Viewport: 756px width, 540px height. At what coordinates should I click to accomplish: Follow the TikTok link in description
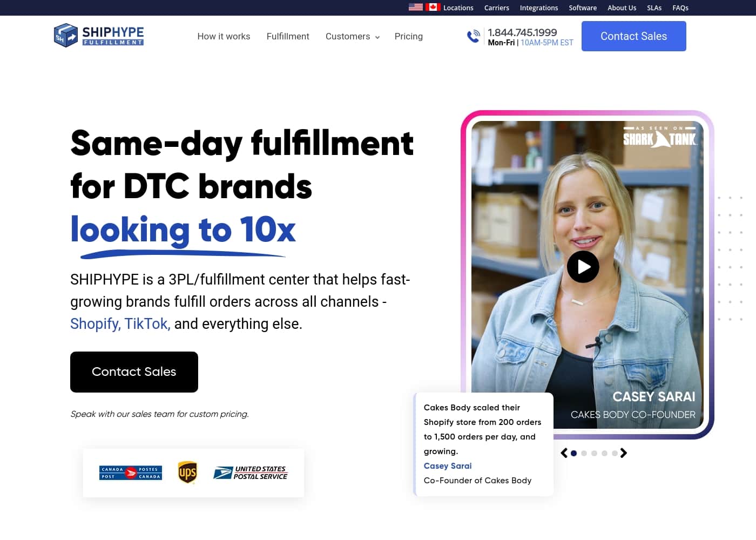click(x=147, y=323)
